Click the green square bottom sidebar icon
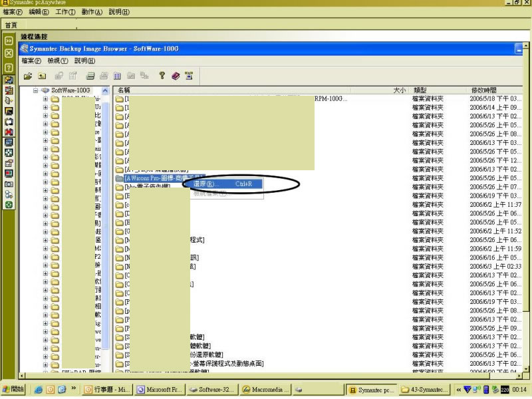This screenshot has height=399, width=532. [9, 205]
